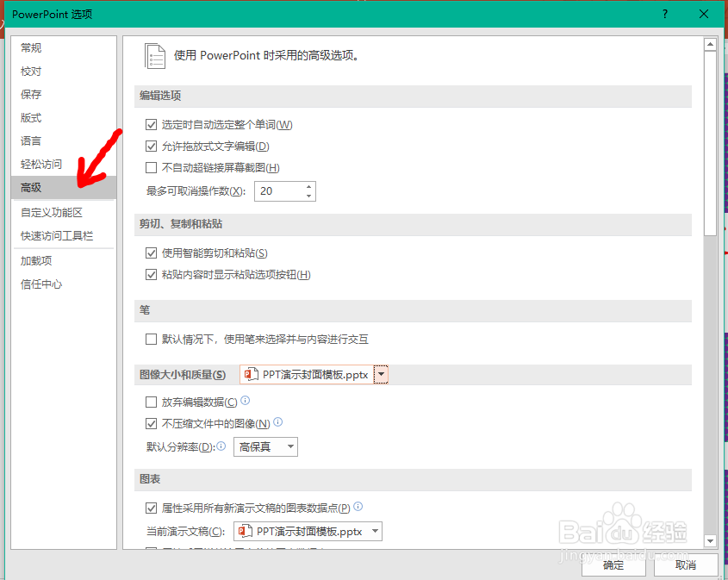Viewport: 728px width, 580px height.
Task: Toggle 允许拖放式文字编辑 checkbox
Action: point(151,147)
